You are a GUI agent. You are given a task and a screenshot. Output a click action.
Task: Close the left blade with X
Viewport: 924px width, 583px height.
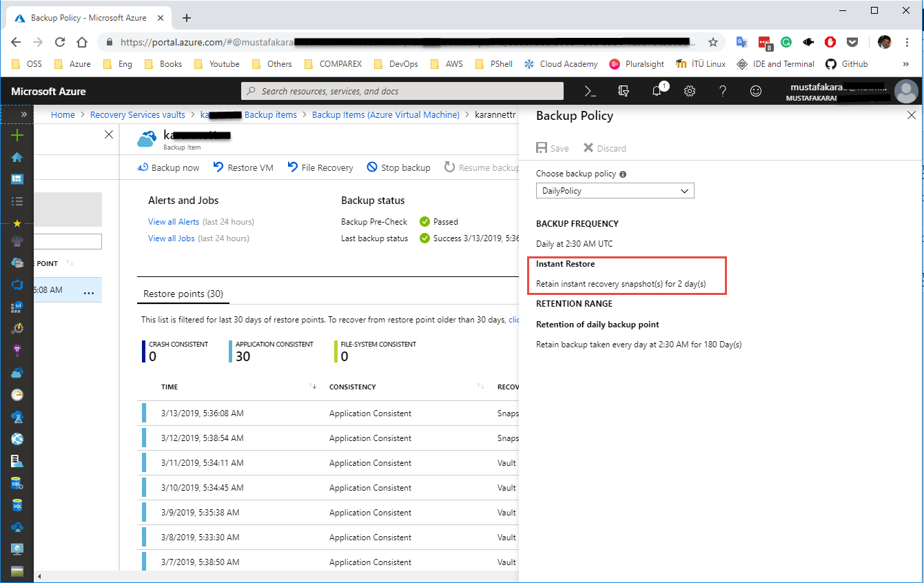109,135
